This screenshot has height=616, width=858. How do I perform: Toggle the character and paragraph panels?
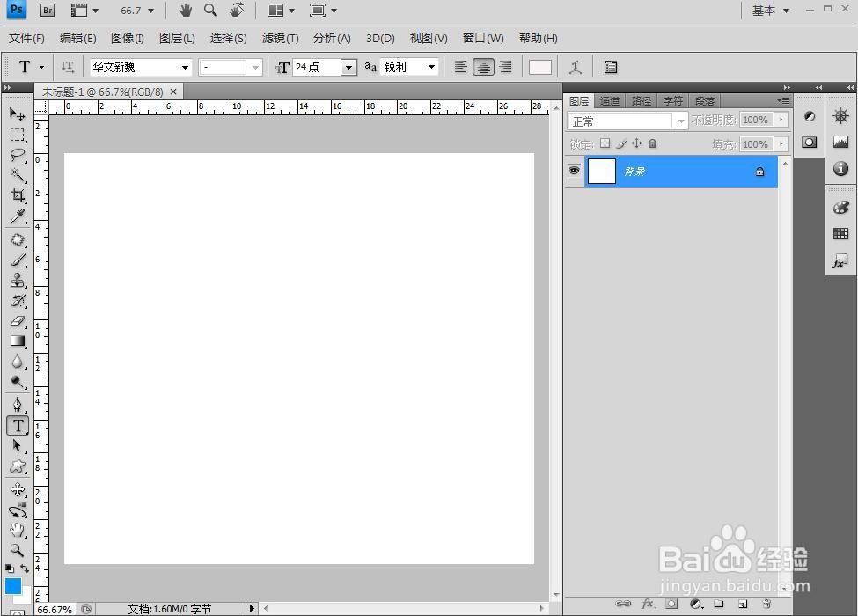611,67
